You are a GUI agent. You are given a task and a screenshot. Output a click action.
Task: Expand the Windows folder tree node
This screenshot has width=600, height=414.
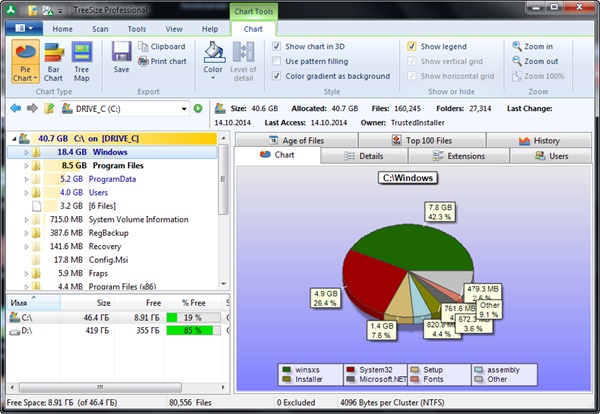pyautogui.click(x=26, y=152)
